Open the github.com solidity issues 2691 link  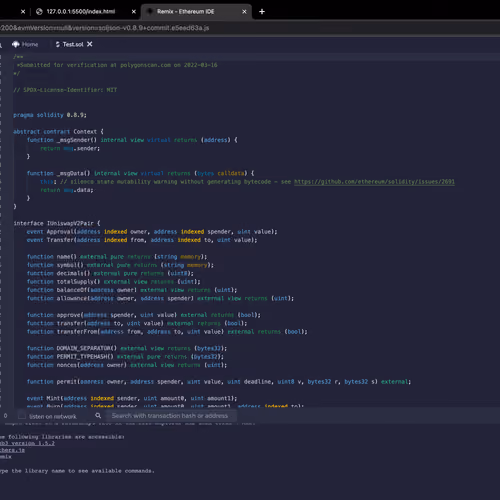click(374, 182)
